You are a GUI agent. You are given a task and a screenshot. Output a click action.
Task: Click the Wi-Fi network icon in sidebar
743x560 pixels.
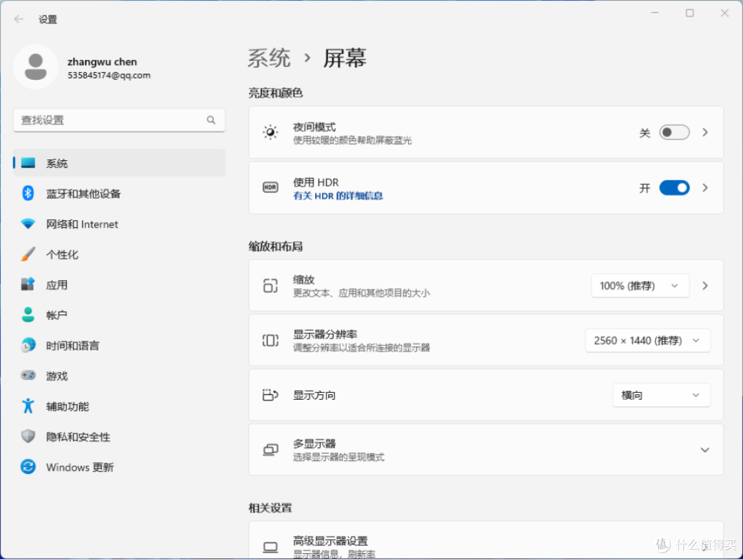(28, 224)
